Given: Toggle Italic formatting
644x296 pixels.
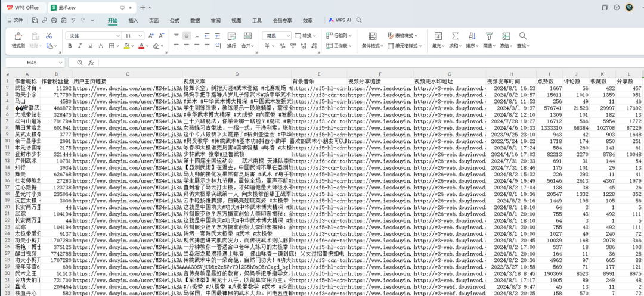Looking at the screenshot, I should [80, 46].
